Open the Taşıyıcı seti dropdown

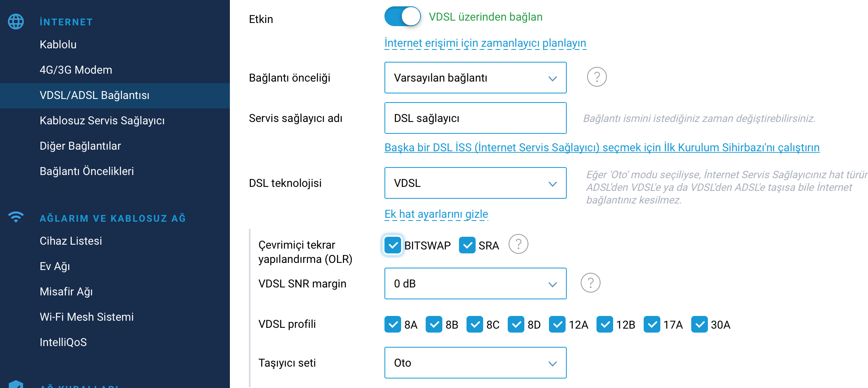pyautogui.click(x=476, y=363)
